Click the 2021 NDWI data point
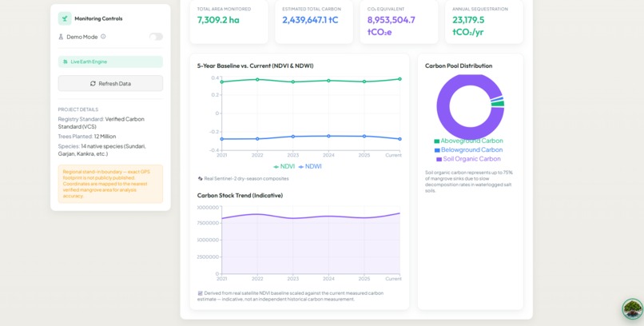644x326 pixels. [x=222, y=139]
